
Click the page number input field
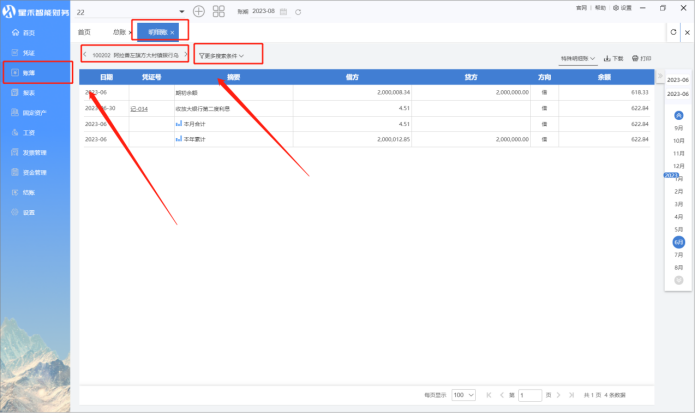531,395
